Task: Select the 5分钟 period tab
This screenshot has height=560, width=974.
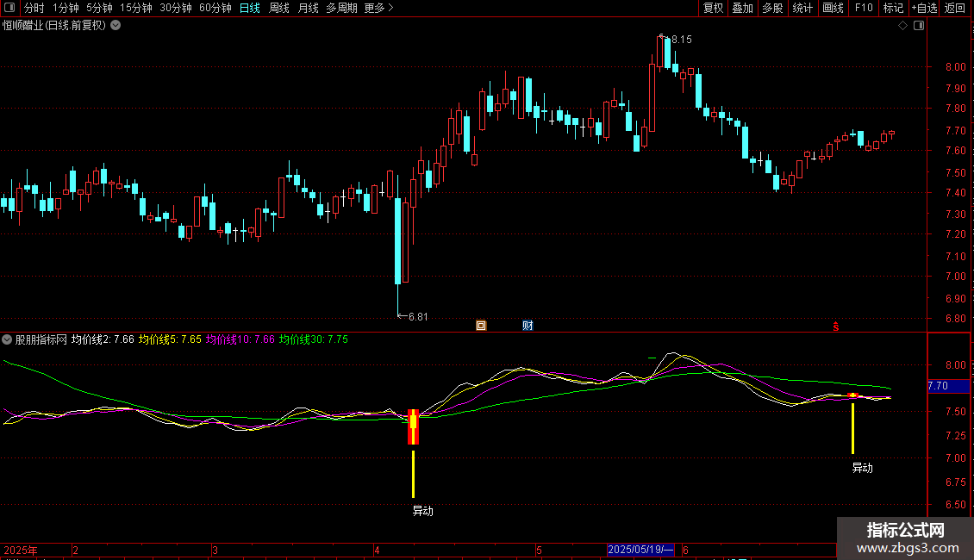Action: click(x=99, y=8)
